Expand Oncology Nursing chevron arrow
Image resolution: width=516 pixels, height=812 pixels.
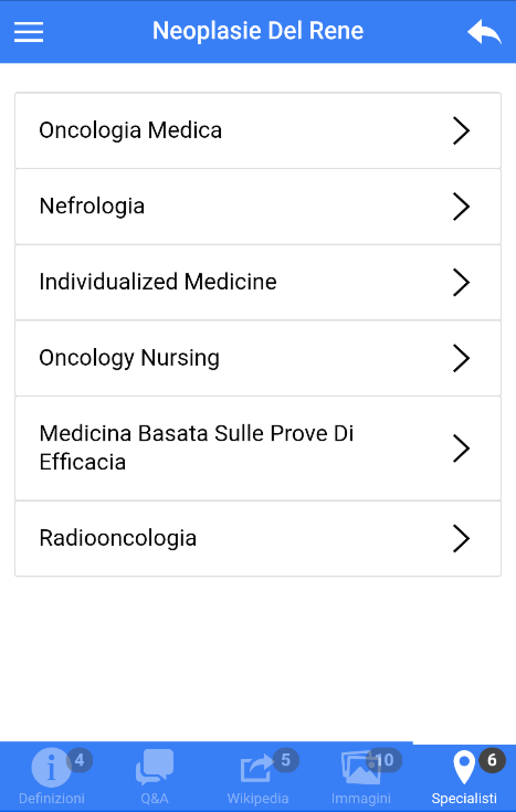point(461,358)
